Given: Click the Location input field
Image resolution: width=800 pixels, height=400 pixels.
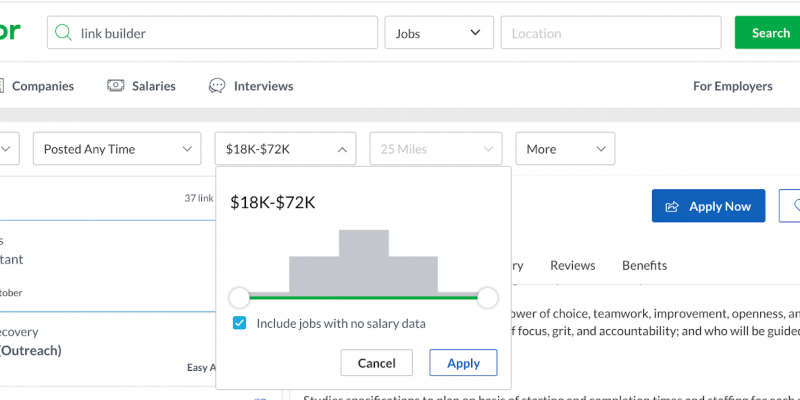Looking at the screenshot, I should pos(610,33).
